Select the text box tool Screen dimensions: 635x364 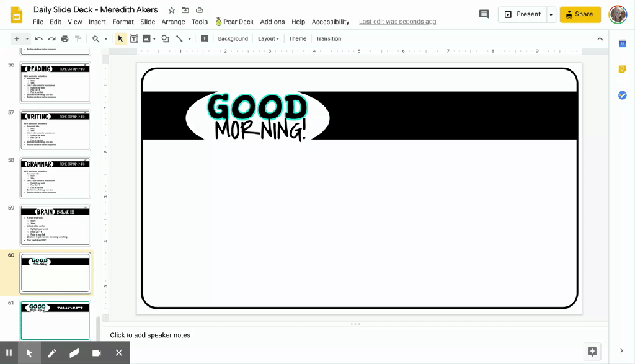click(x=133, y=38)
